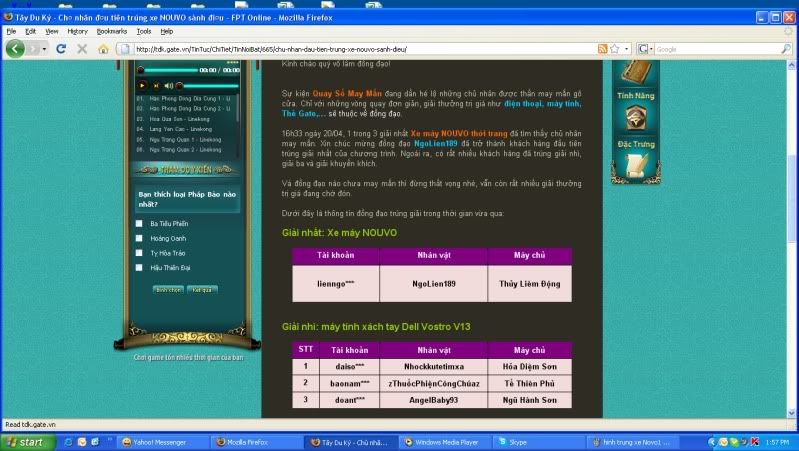
Task: Open the address bar history dropdown
Action: click(x=626, y=49)
